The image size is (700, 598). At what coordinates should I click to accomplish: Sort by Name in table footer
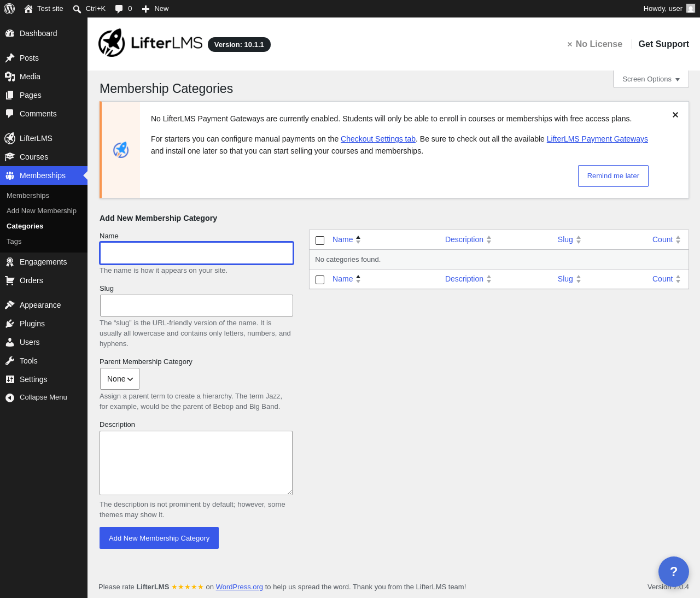[x=347, y=279]
